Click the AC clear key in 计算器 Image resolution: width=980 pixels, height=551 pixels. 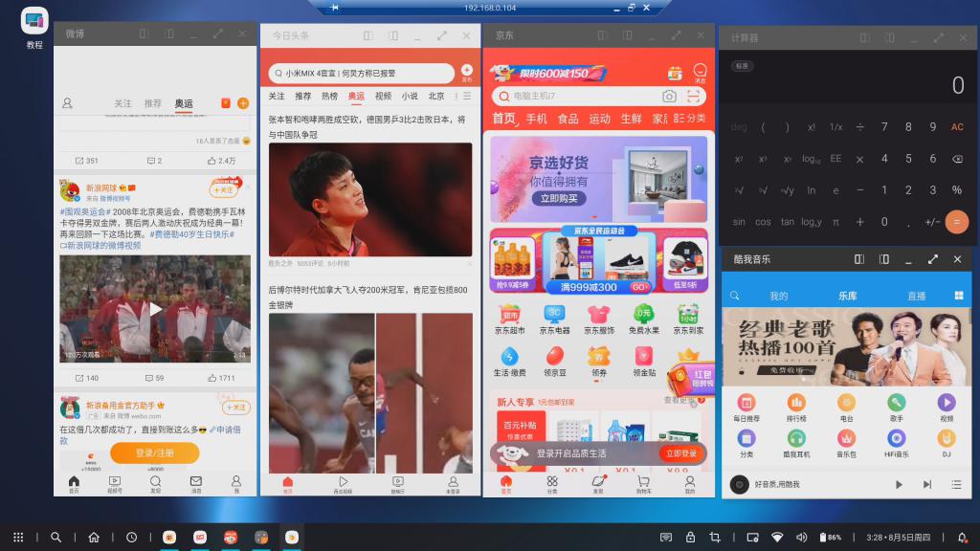pyautogui.click(x=957, y=127)
